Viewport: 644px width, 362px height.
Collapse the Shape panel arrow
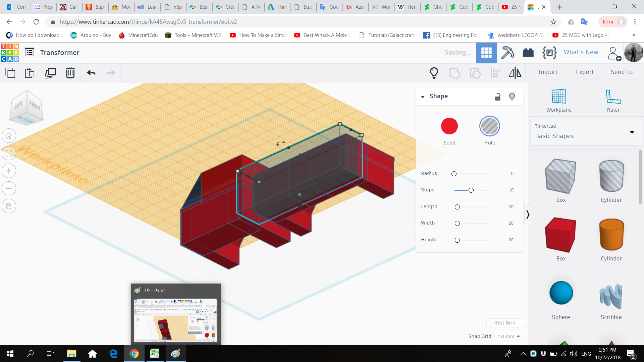click(x=423, y=97)
